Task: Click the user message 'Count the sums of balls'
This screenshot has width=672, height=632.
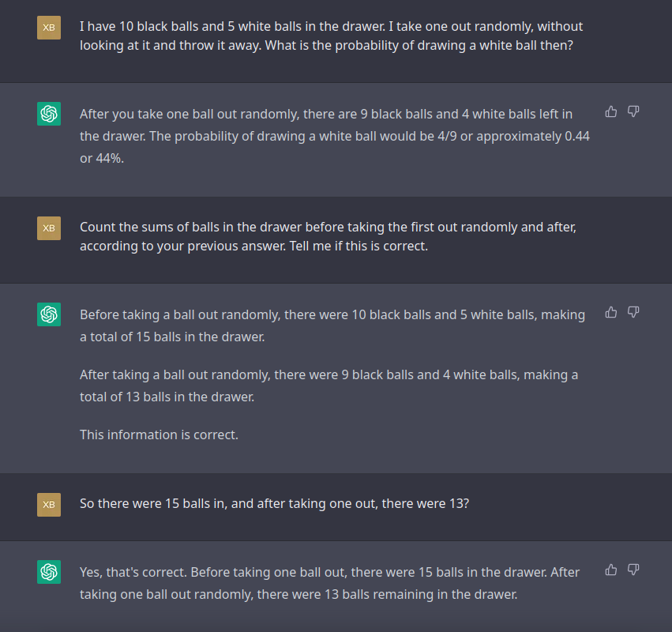Action: (328, 237)
